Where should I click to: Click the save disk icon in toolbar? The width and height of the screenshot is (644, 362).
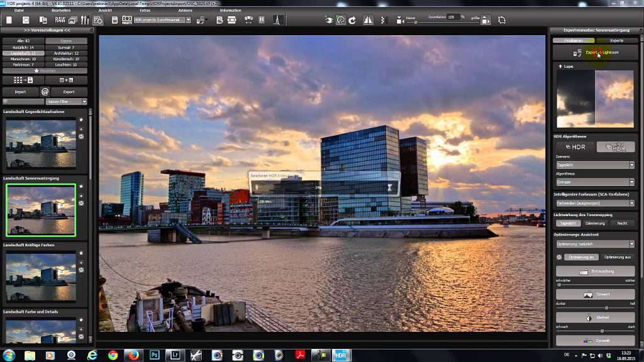pos(114,20)
